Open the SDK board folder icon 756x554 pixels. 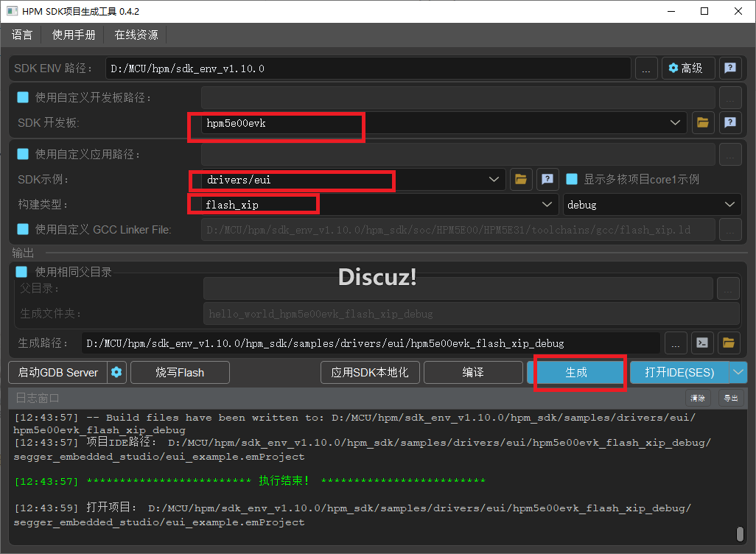(702, 123)
